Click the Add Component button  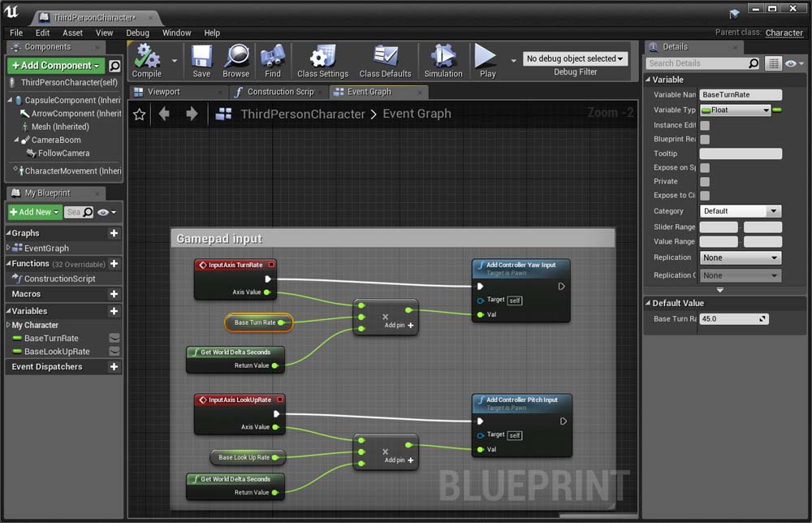[55, 66]
